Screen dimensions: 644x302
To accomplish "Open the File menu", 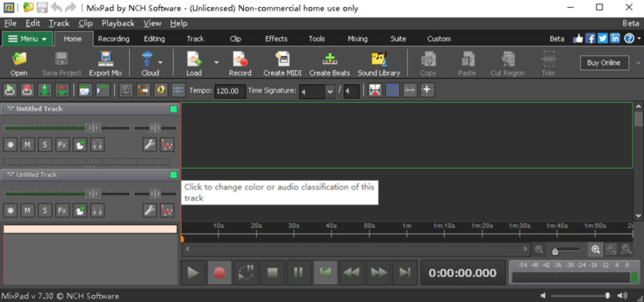I will pyautogui.click(x=10, y=23).
